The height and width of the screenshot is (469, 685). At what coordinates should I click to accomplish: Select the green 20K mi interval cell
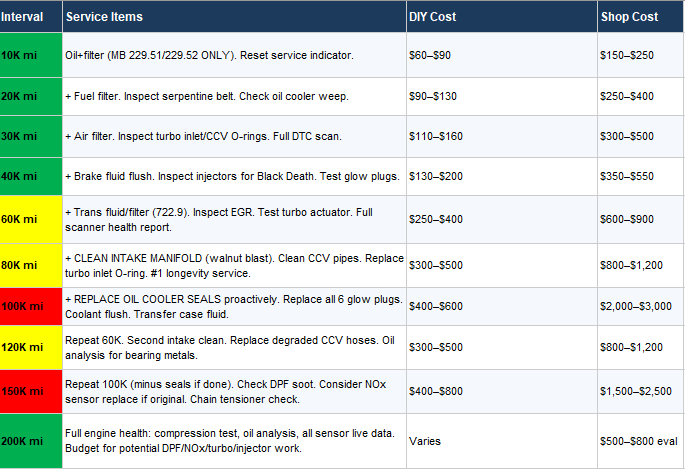(x=30, y=96)
